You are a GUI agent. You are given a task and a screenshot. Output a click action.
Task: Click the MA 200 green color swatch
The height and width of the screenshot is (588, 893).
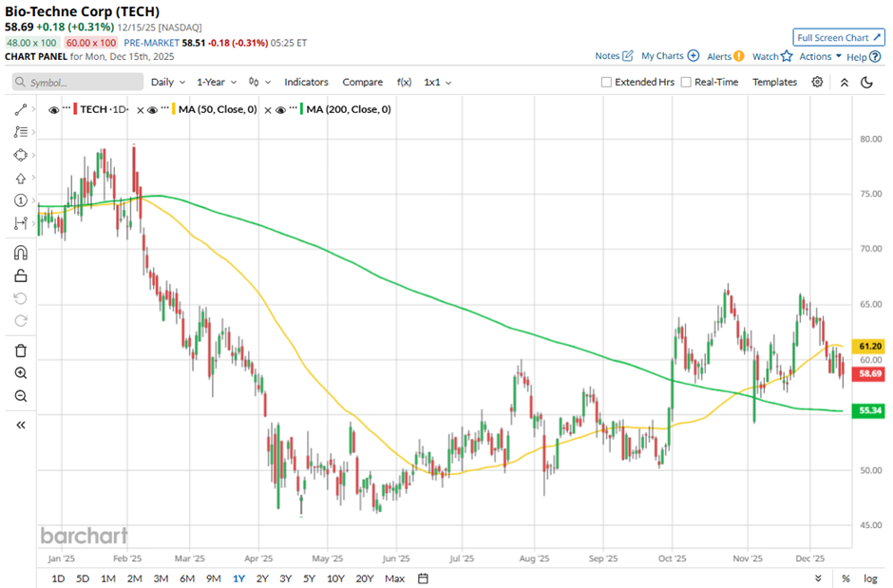click(x=302, y=109)
